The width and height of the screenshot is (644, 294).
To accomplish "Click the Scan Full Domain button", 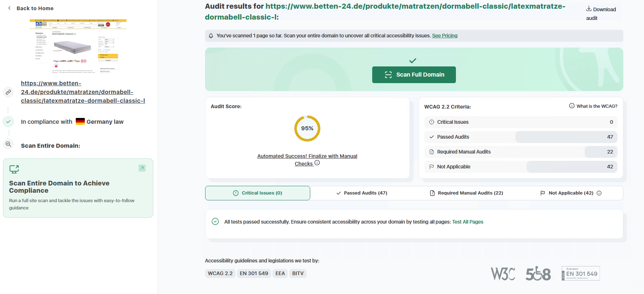I will point(414,75).
